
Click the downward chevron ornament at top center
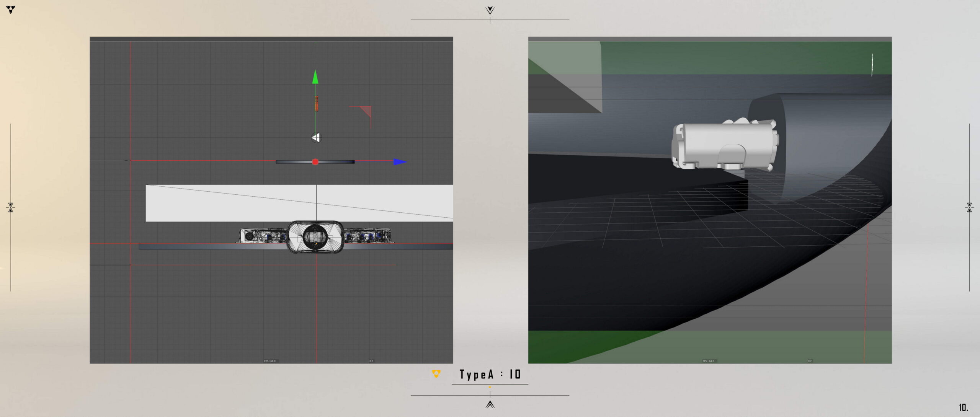coord(490,10)
